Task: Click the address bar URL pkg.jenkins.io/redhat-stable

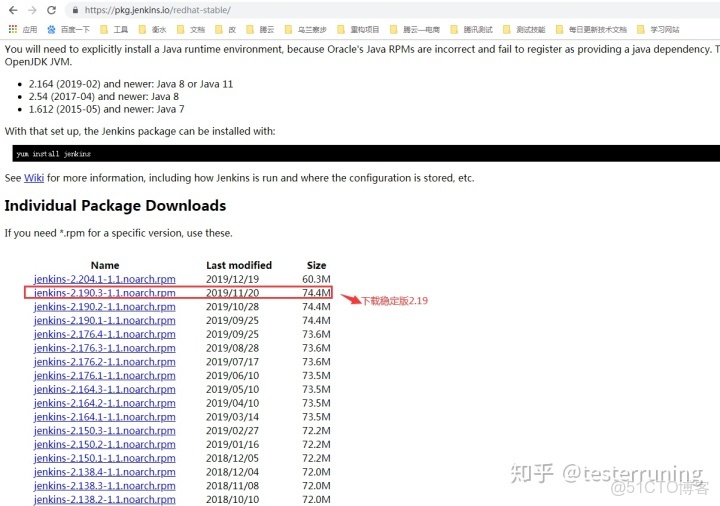Action: (x=158, y=10)
